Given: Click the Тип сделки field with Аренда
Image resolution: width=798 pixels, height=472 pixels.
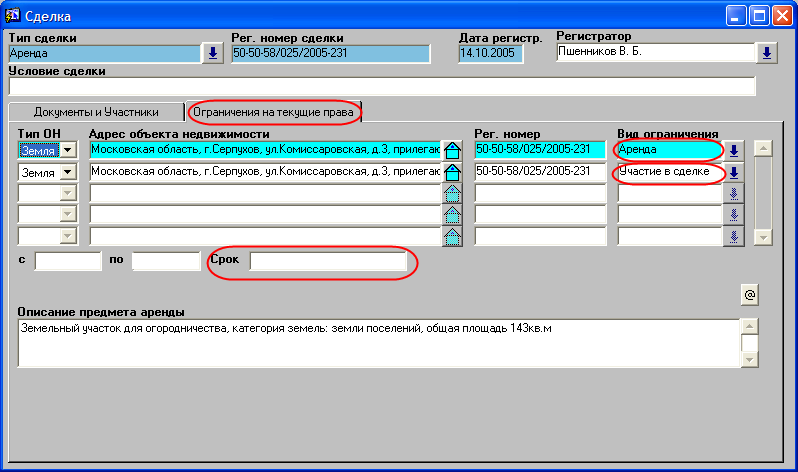Looking at the screenshot, I should [105, 53].
